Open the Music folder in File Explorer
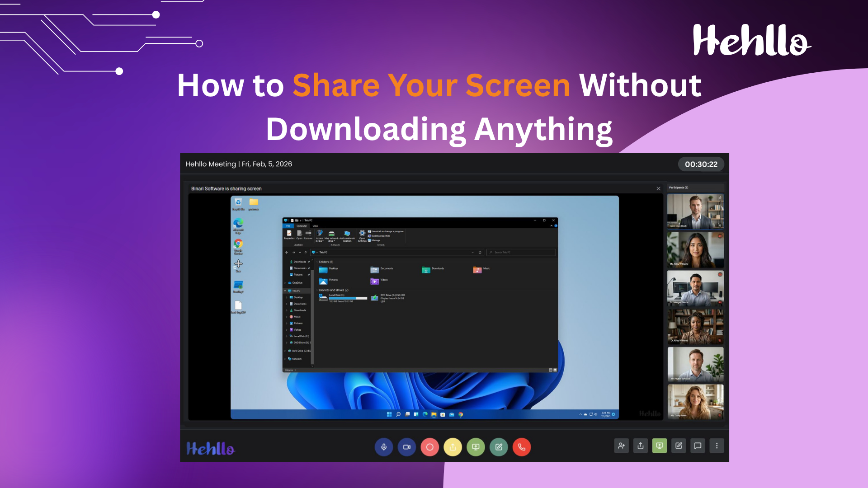Screen dimensions: 868x488 pyautogui.click(x=481, y=269)
